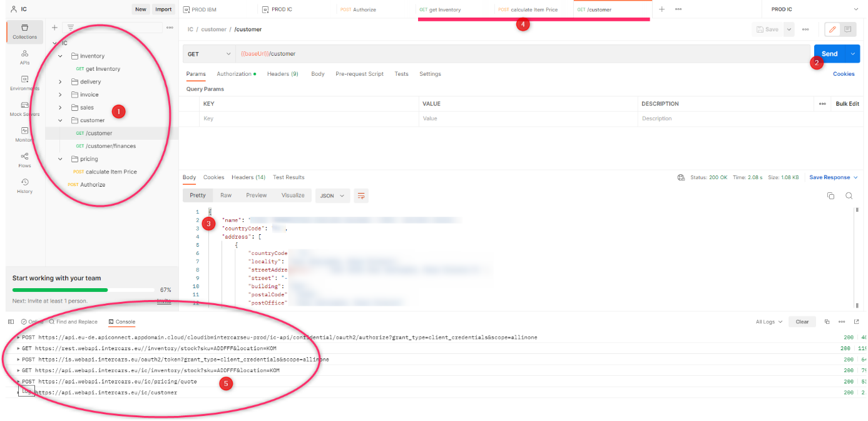The height and width of the screenshot is (421, 868).
Task: Clear the console logs
Action: coord(802,322)
